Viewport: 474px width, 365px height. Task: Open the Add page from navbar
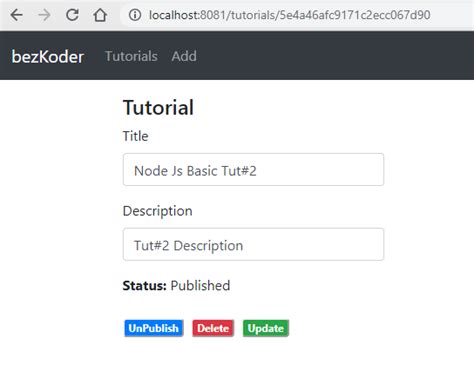pyautogui.click(x=184, y=56)
